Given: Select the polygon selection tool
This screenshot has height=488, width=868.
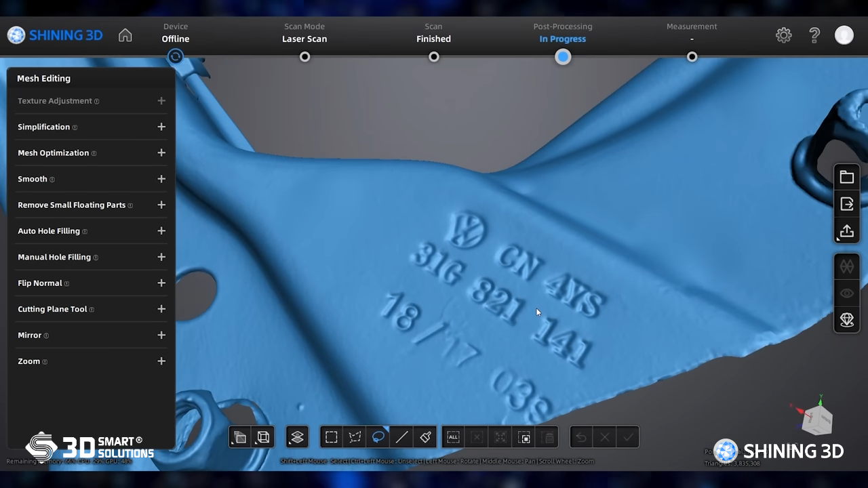Looking at the screenshot, I should tap(355, 437).
